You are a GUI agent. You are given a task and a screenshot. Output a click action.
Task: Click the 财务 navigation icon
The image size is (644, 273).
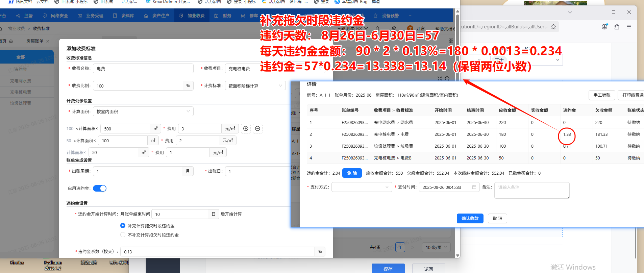pyautogui.click(x=216, y=16)
